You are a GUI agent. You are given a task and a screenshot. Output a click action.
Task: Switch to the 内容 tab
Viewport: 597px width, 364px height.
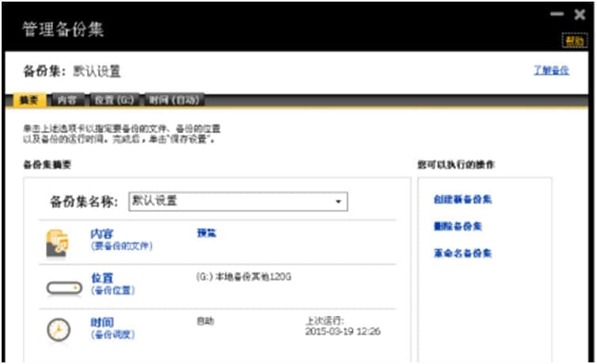[x=67, y=100]
